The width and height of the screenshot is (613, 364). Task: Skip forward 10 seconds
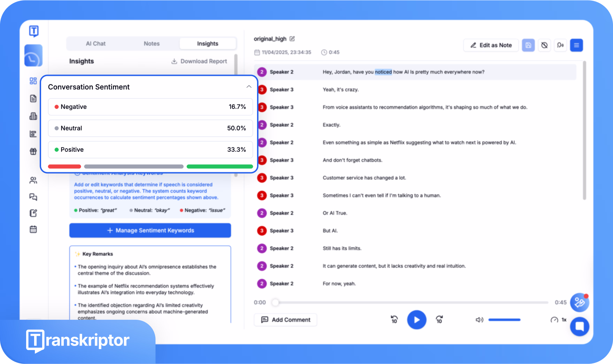tap(440, 319)
